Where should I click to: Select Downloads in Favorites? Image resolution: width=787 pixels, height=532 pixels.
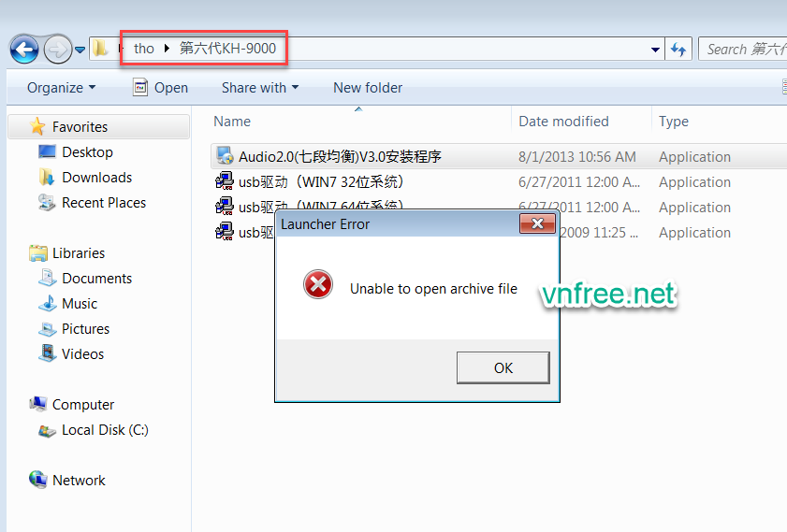click(96, 177)
